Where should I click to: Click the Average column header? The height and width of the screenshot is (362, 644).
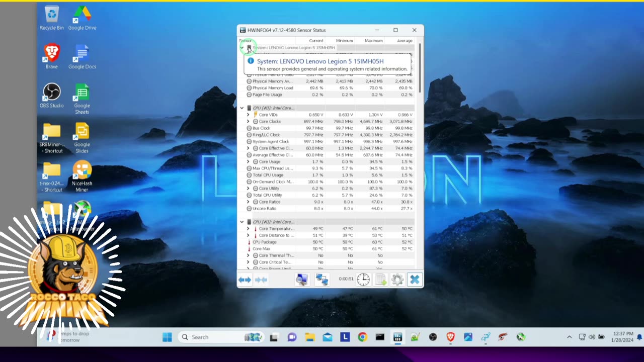[x=399, y=41]
